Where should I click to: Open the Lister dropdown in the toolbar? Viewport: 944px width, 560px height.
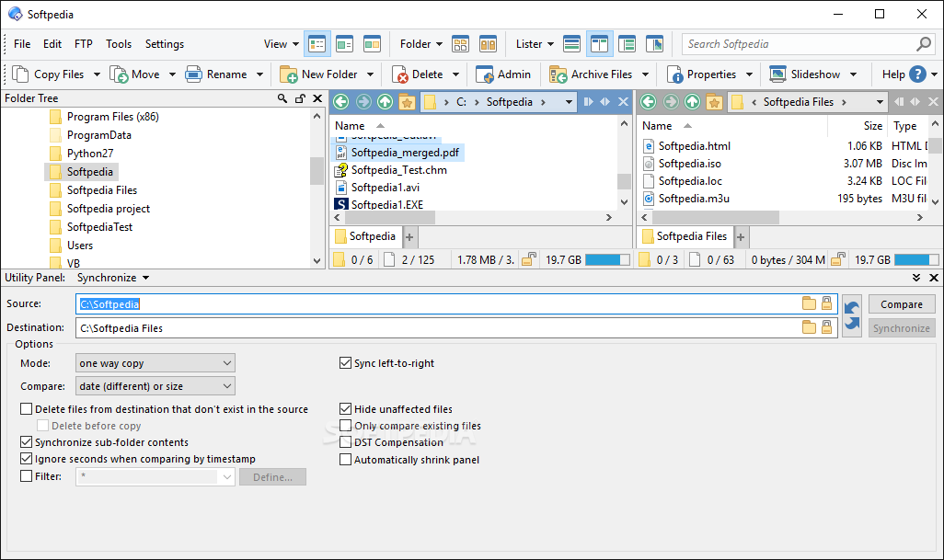pos(535,44)
